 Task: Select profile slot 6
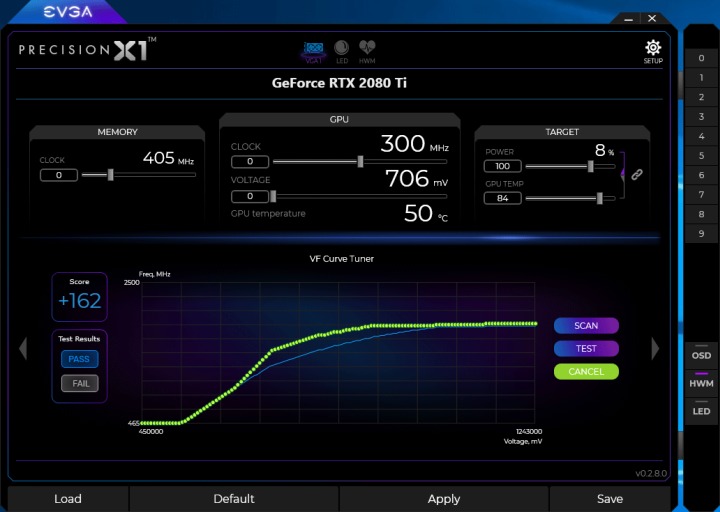pyautogui.click(x=701, y=175)
